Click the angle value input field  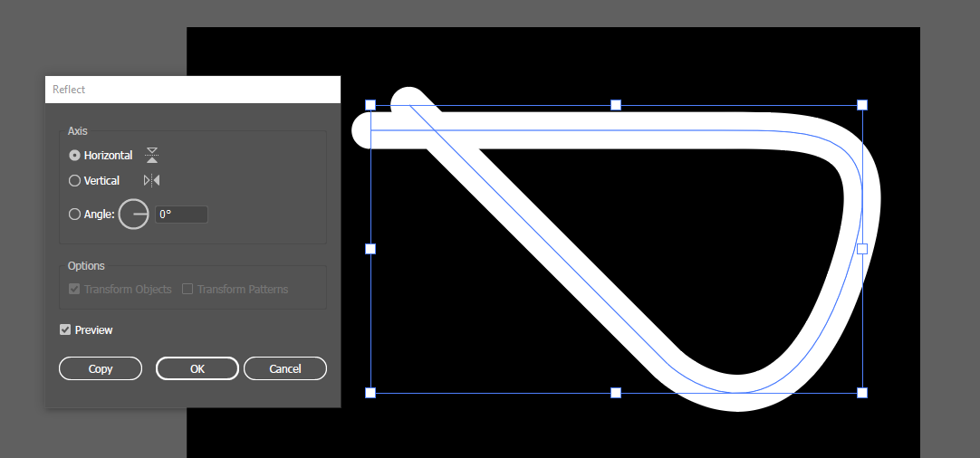click(x=181, y=215)
